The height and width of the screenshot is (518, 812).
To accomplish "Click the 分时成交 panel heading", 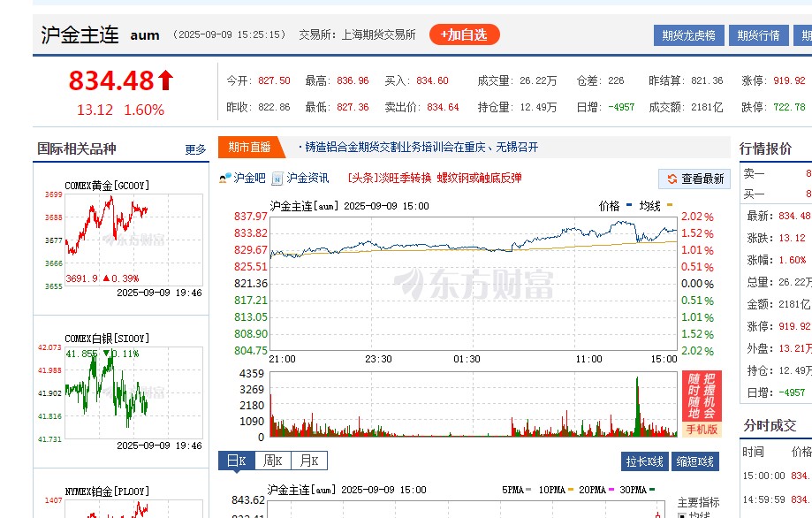I will (770, 426).
